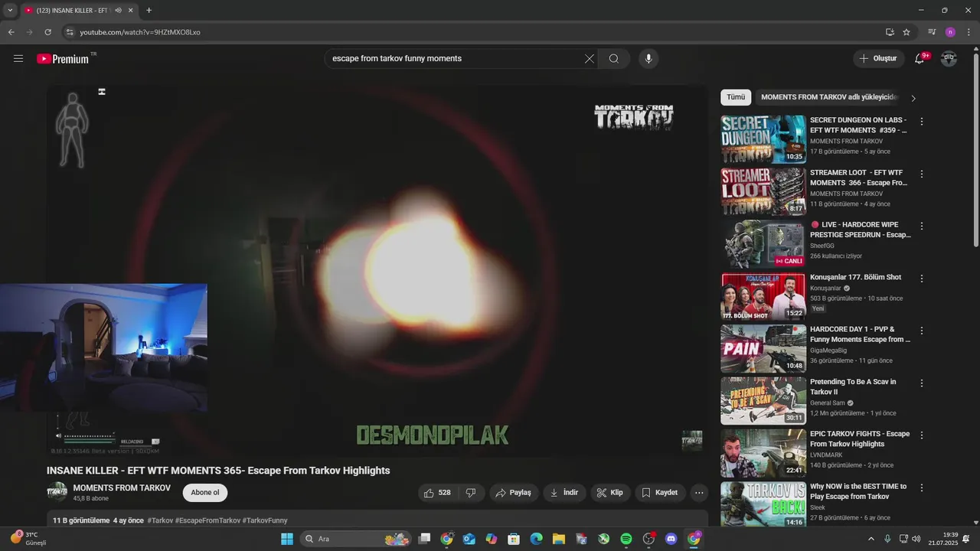Viewport: 980px width, 551px height.
Task: Open YouTube notifications bell
Action: pos(920,59)
